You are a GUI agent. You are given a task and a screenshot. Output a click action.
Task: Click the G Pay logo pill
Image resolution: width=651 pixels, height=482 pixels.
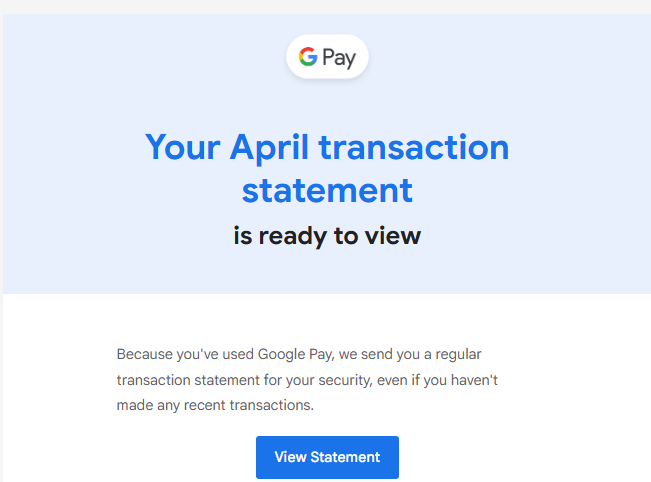coord(327,56)
